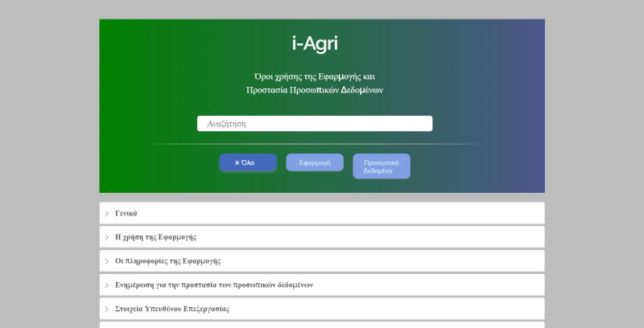
Task: Show the Προσωπικά Δεδομένα category
Action: 381,166
